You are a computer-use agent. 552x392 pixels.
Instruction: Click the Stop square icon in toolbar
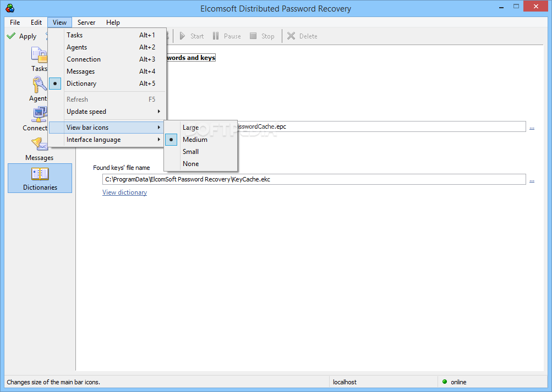tap(253, 36)
